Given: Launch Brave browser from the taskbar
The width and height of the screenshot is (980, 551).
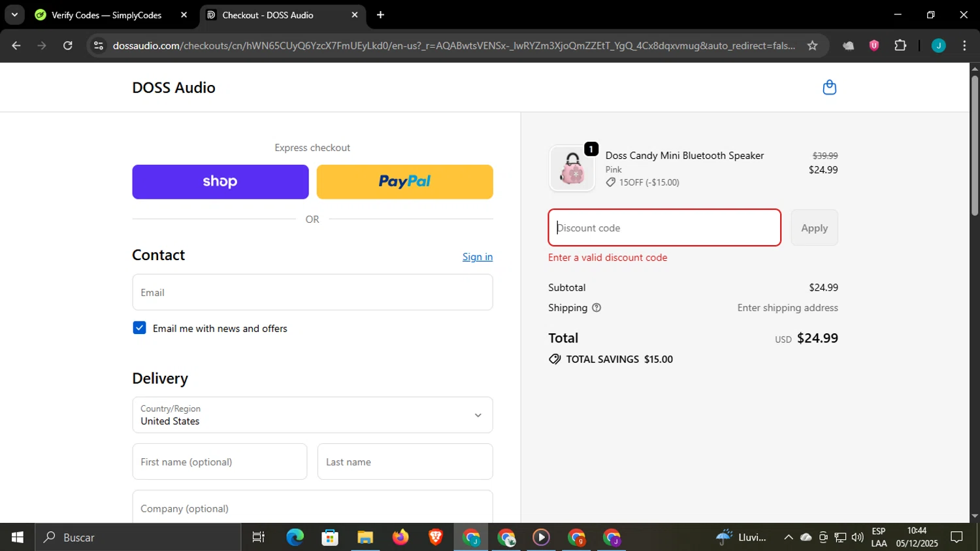Looking at the screenshot, I should (x=436, y=537).
